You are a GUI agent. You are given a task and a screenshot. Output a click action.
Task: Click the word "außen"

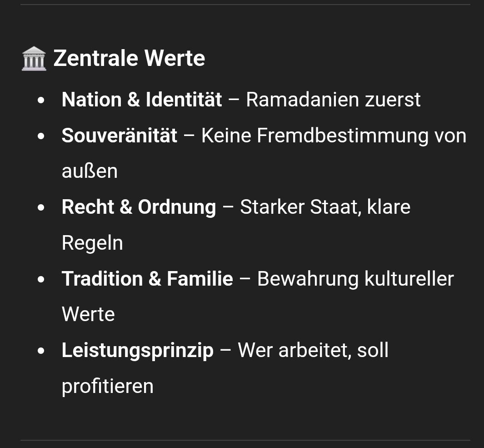(90, 171)
